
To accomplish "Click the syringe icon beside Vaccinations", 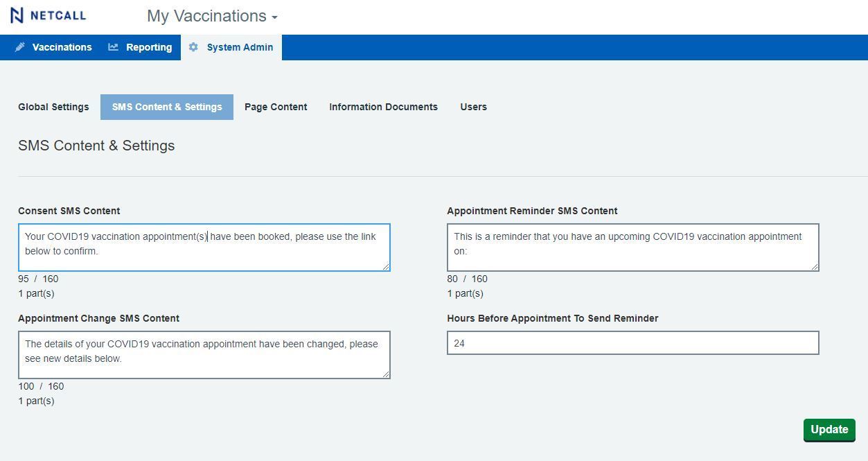I will pyautogui.click(x=20, y=47).
